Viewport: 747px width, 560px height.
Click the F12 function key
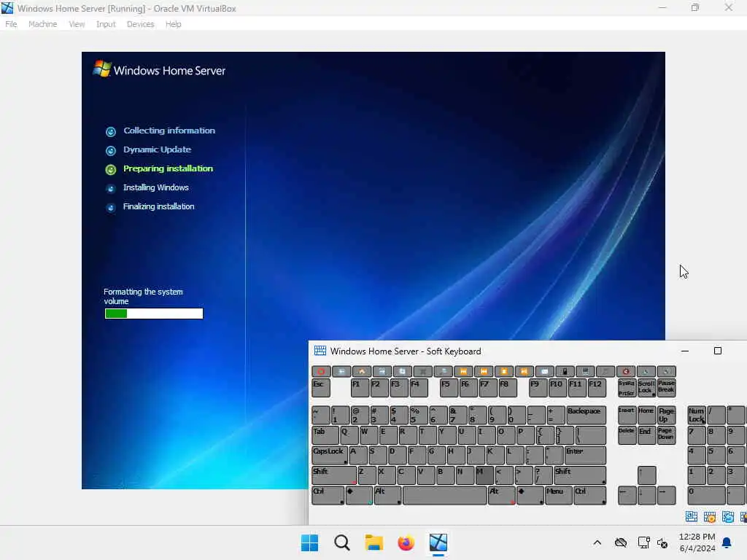click(597, 388)
